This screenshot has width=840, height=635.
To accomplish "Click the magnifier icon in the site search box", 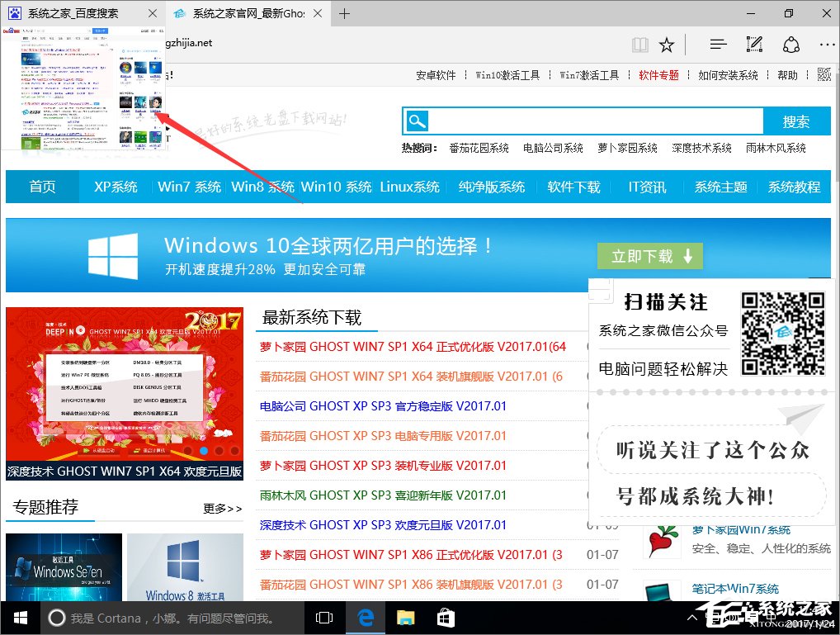I will (417, 121).
